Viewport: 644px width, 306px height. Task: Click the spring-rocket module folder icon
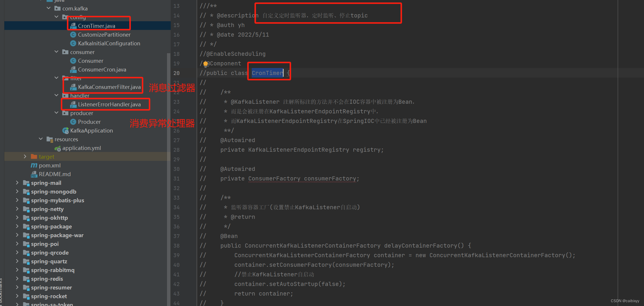click(26, 296)
